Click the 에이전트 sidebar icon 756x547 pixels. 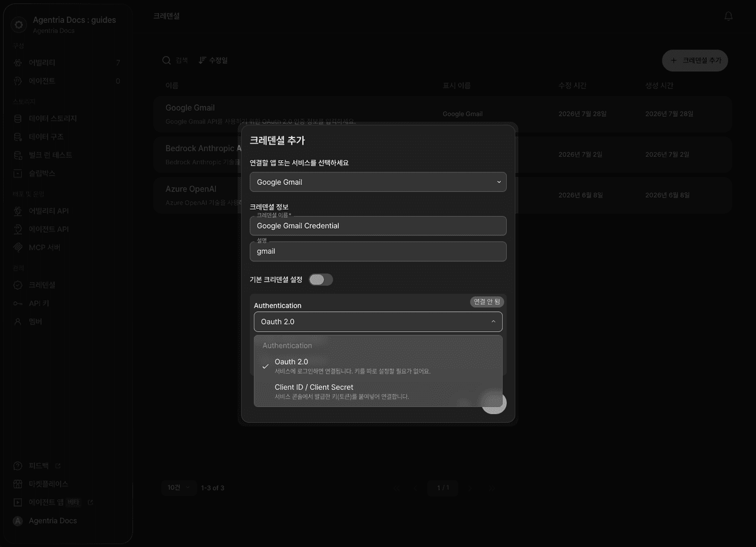coord(18,81)
